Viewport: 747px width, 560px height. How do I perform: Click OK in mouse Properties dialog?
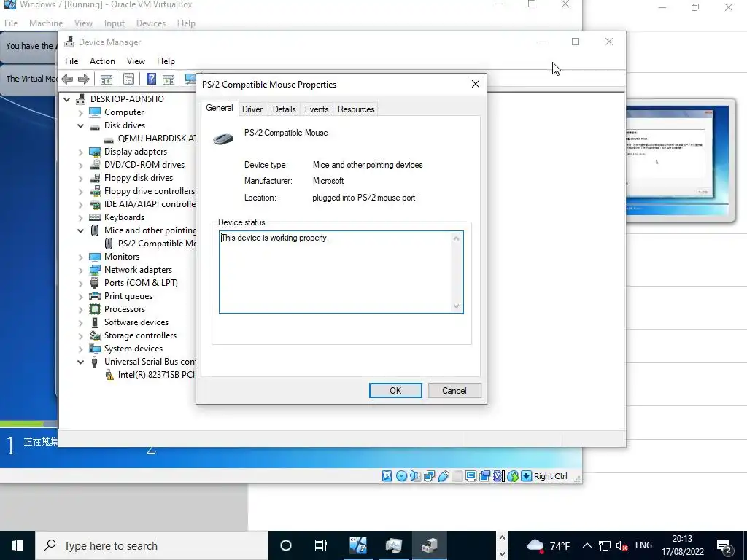395,391
